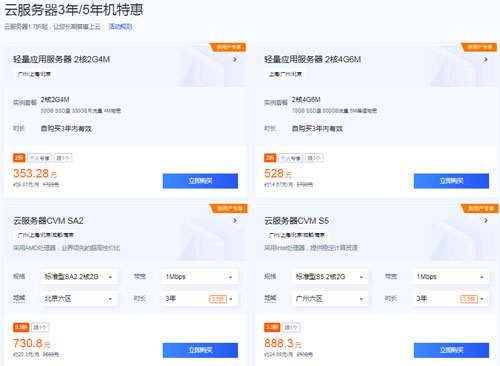Click the orange new-user badge on 2核2G4M card

pyautogui.click(x=228, y=47)
